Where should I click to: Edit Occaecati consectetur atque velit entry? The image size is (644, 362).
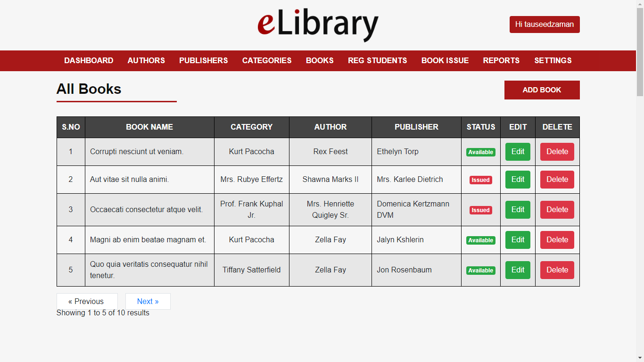(518, 209)
